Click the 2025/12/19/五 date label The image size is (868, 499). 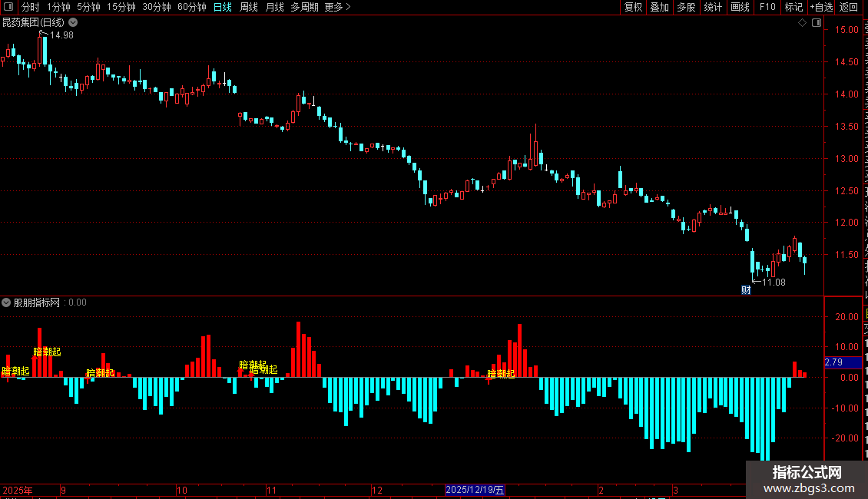(x=475, y=490)
